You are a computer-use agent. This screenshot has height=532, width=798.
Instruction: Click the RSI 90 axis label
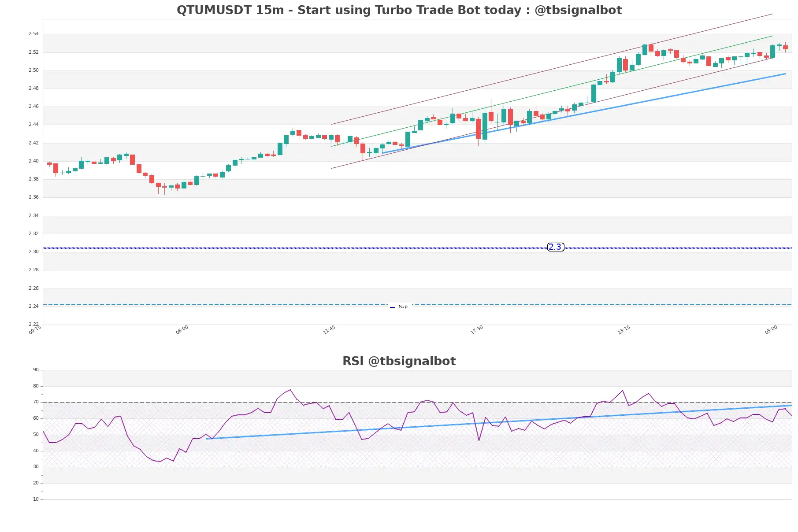pos(36,369)
